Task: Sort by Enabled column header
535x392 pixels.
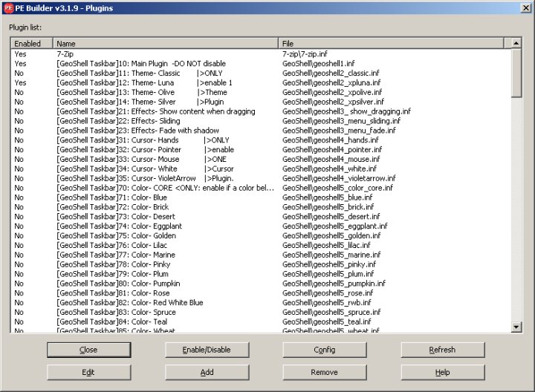Action: [x=32, y=44]
